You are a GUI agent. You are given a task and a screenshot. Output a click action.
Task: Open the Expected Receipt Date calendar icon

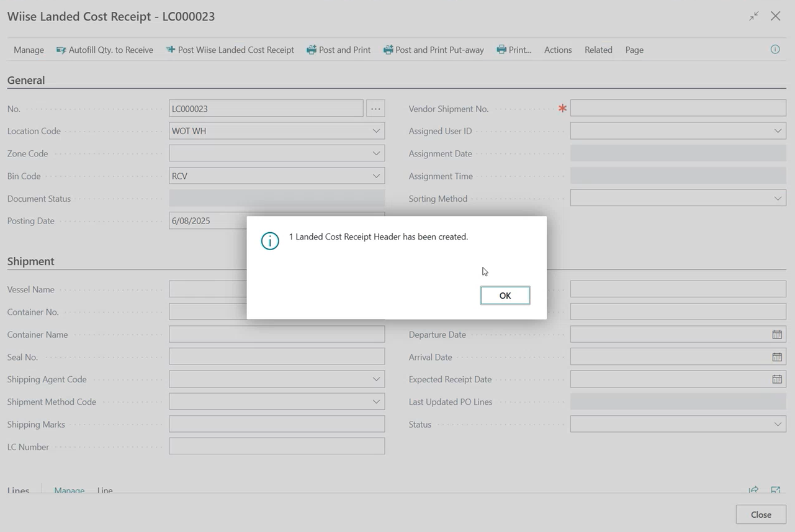coord(777,379)
